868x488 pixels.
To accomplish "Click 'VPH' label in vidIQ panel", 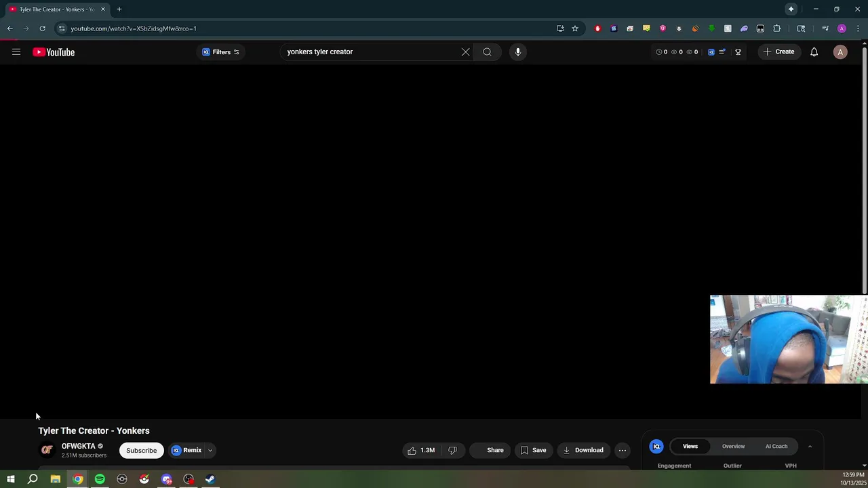I will (791, 466).
